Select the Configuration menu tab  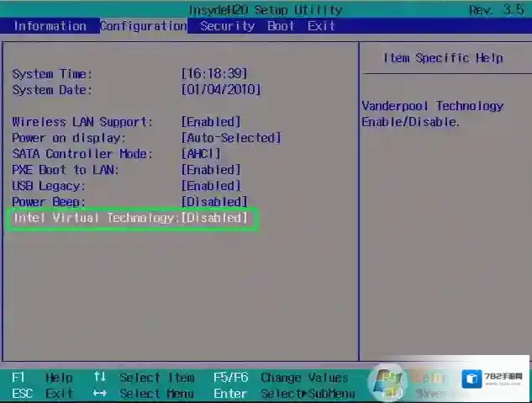point(143,26)
